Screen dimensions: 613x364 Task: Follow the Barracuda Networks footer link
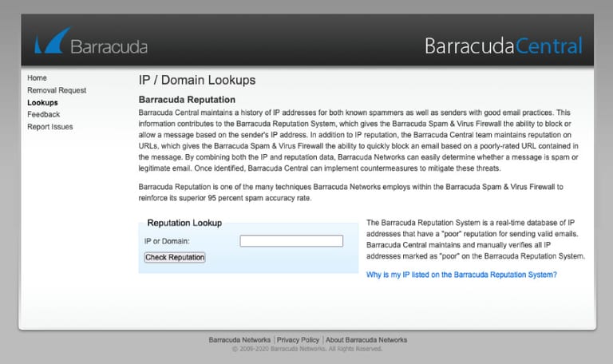pos(239,340)
